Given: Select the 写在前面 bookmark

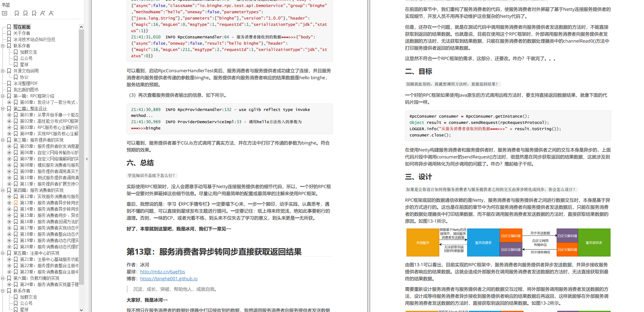Looking at the screenshot, I should (22, 27).
